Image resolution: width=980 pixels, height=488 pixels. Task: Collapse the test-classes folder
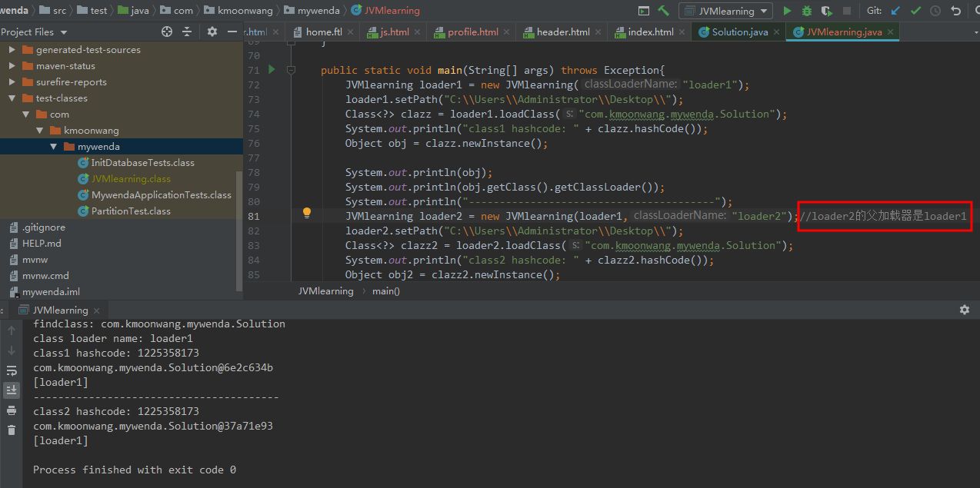pos(12,98)
